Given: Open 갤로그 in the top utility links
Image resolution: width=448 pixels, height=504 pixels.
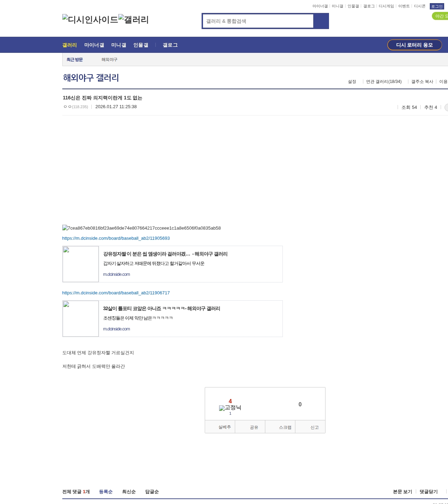Looking at the screenshot, I should tap(369, 6).
